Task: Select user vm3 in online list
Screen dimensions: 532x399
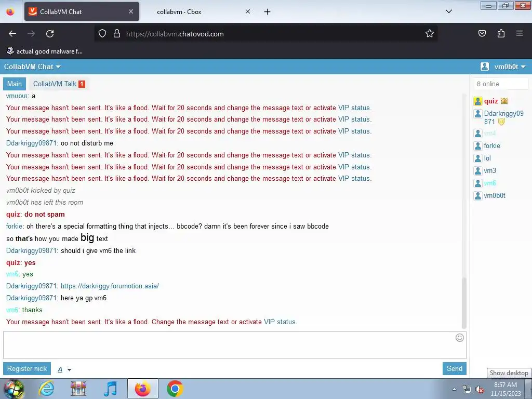Action: pos(490,170)
